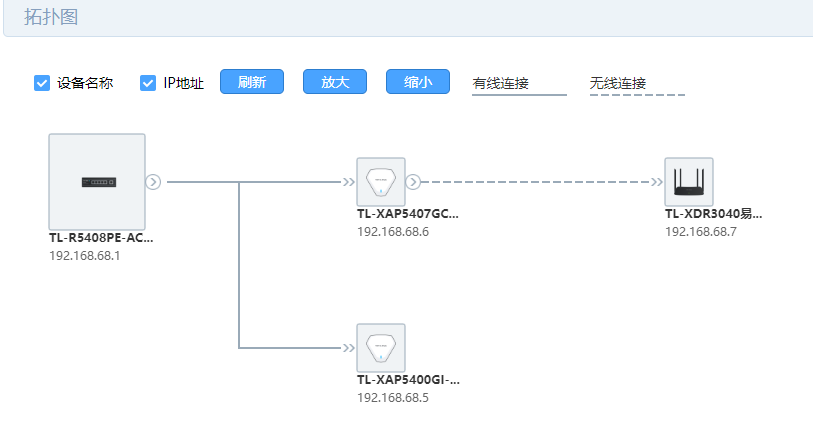The image size is (813, 425).
Task: Click the 缩小 zoom out button
Action: click(418, 82)
